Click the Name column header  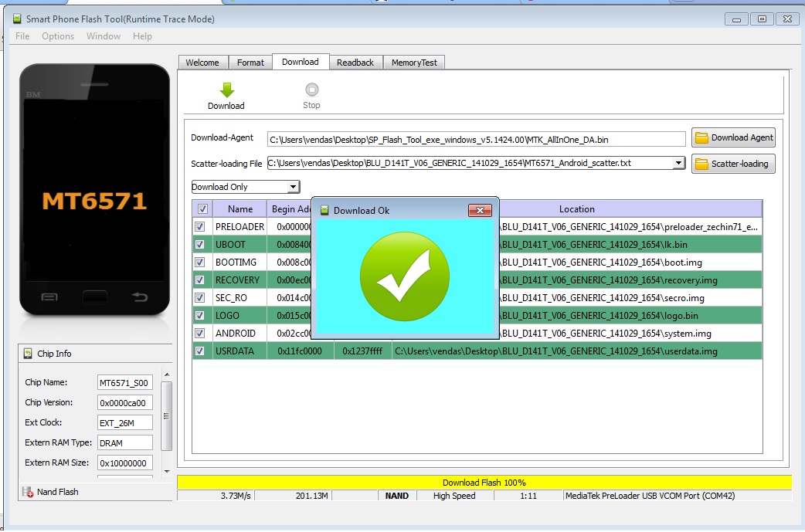pyautogui.click(x=240, y=208)
